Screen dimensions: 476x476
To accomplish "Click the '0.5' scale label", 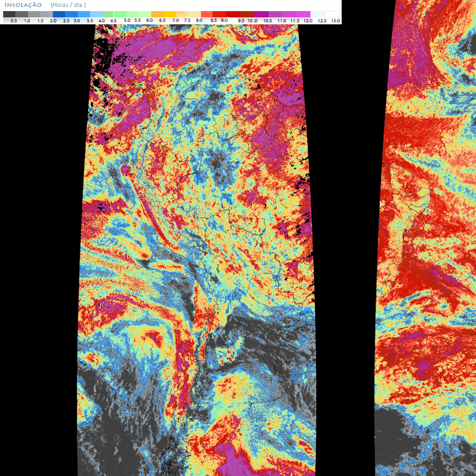I will 14,21.
